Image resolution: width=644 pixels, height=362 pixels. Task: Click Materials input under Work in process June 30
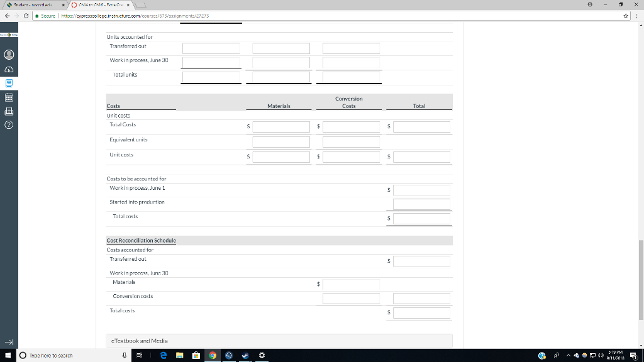pos(351,284)
